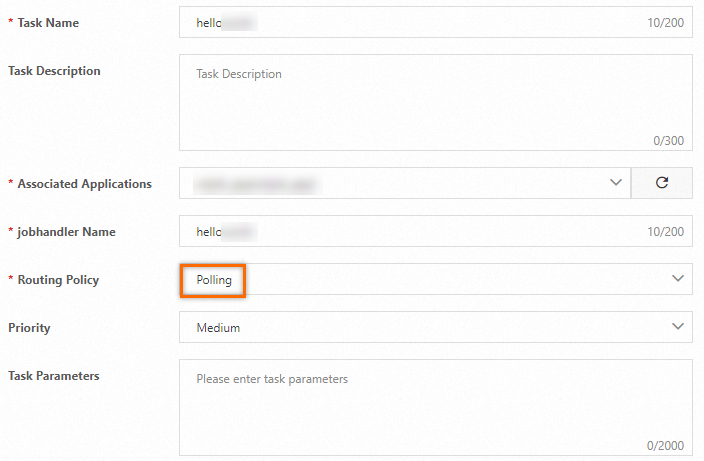This screenshot has width=704, height=461.
Task: Expand the Associated Applications dropdown arrow
Action: pos(615,183)
